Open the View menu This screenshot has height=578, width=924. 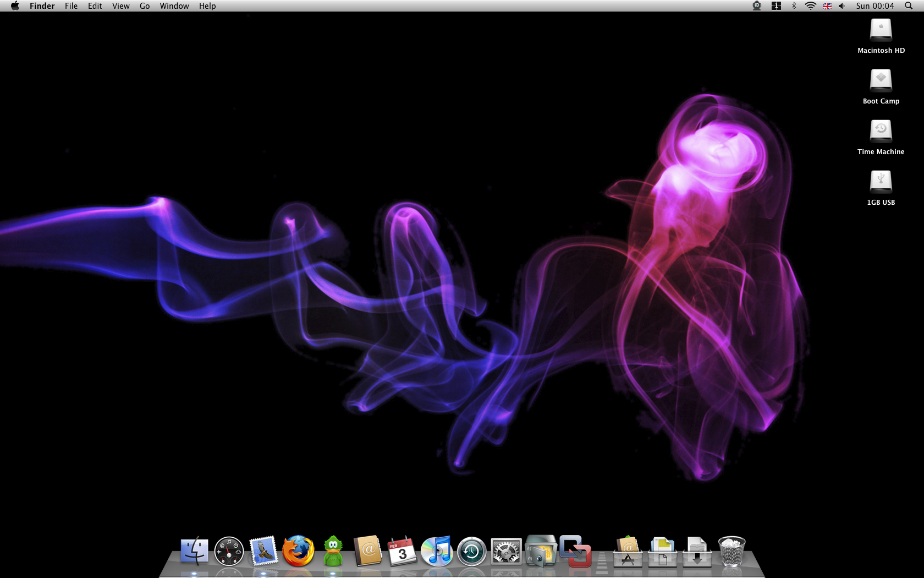[120, 6]
